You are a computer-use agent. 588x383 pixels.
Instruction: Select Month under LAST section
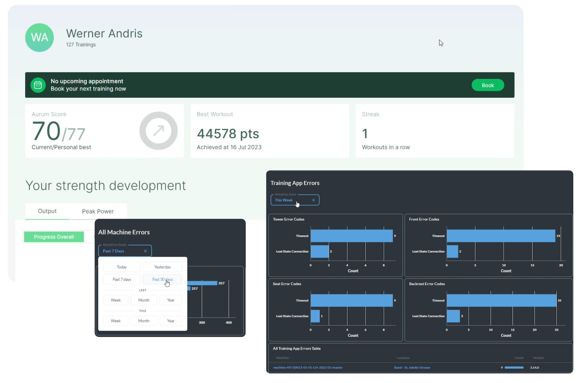144,300
